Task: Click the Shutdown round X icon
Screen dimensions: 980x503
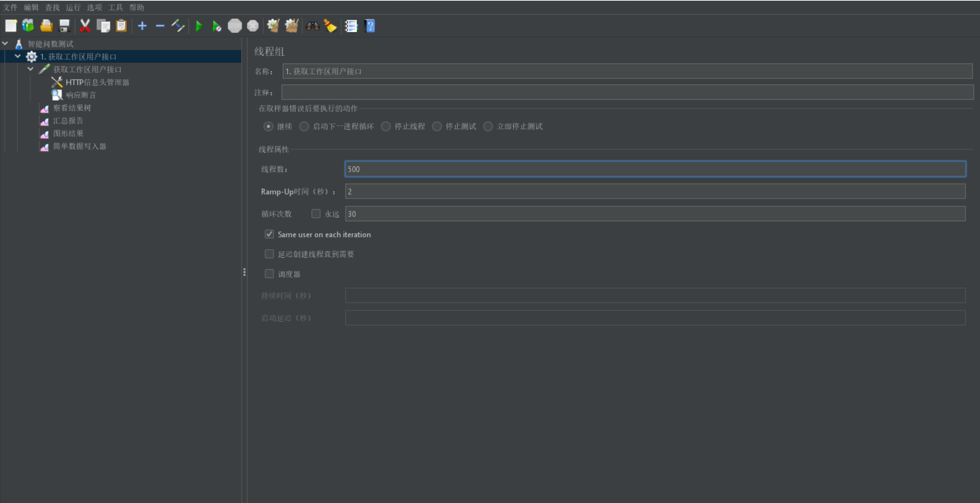Action: pyautogui.click(x=253, y=26)
